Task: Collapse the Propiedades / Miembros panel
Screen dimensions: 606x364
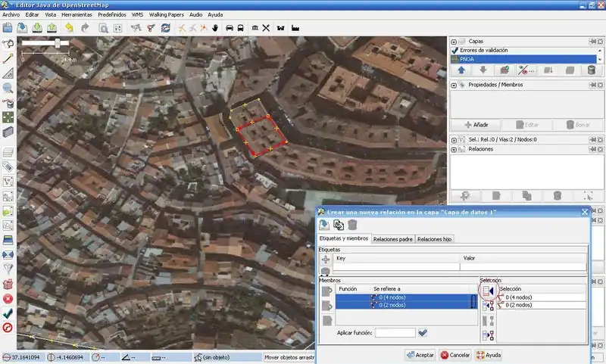Action: tap(454, 85)
